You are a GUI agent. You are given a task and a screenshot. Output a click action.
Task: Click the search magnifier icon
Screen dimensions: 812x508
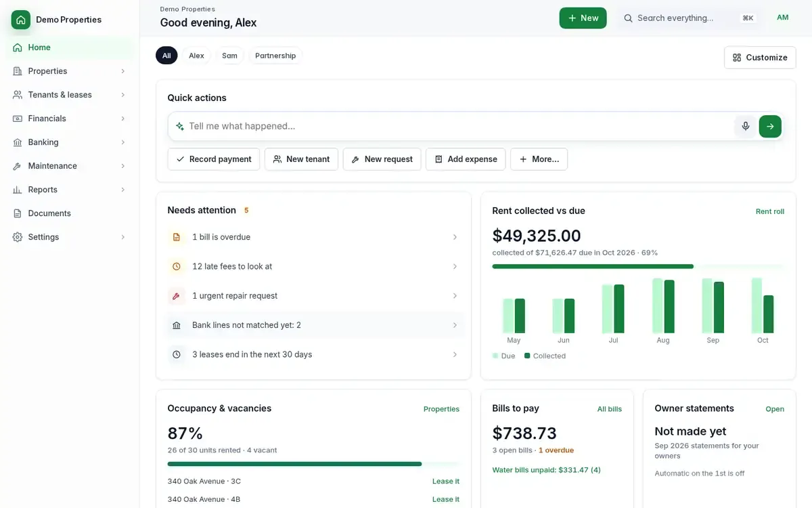click(x=628, y=18)
